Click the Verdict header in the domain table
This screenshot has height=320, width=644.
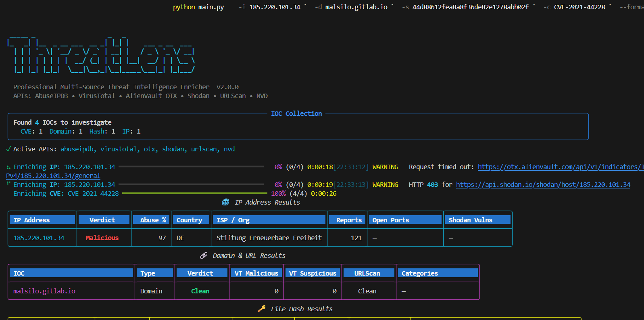pyautogui.click(x=202, y=273)
